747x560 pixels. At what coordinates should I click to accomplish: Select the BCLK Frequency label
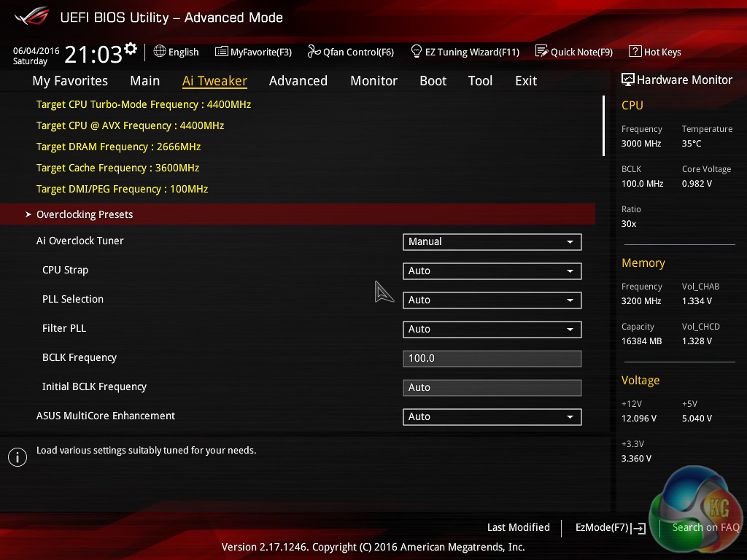(80, 357)
